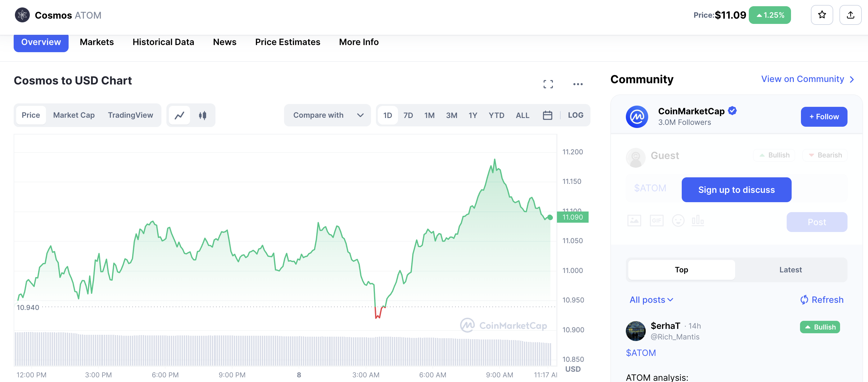Switch to candlestick chart icon
The height and width of the screenshot is (382, 868).
[x=202, y=115]
